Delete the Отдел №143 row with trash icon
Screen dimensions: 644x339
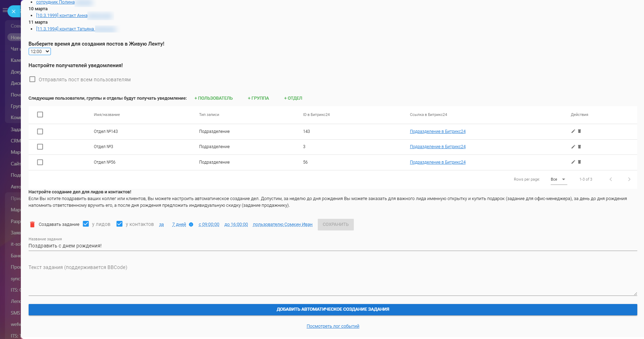579,131
